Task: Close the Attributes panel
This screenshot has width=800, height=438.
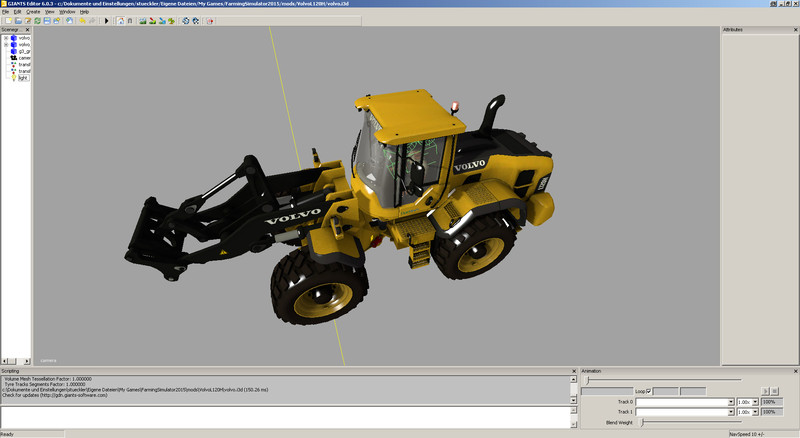Action: (x=795, y=30)
